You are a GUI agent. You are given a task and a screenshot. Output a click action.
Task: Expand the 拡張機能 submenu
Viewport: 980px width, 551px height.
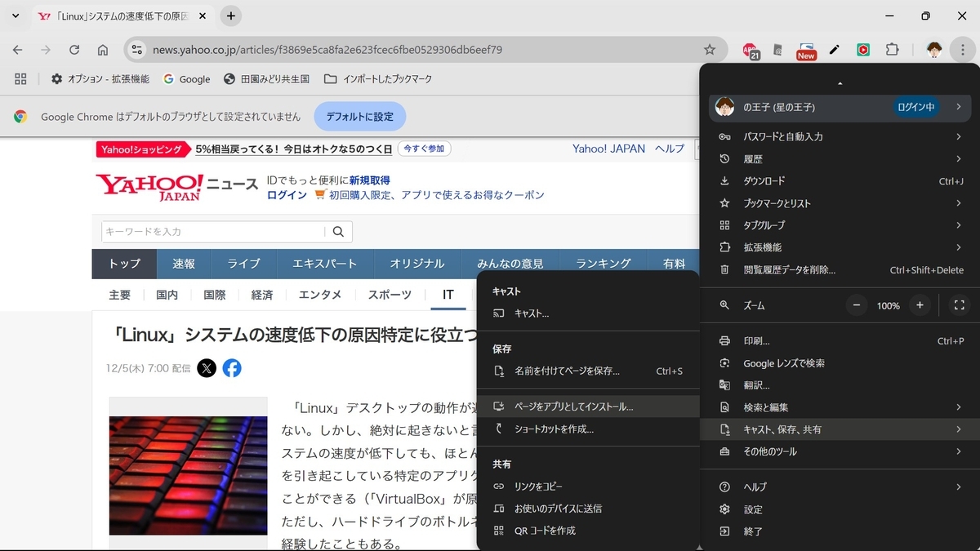pos(840,247)
